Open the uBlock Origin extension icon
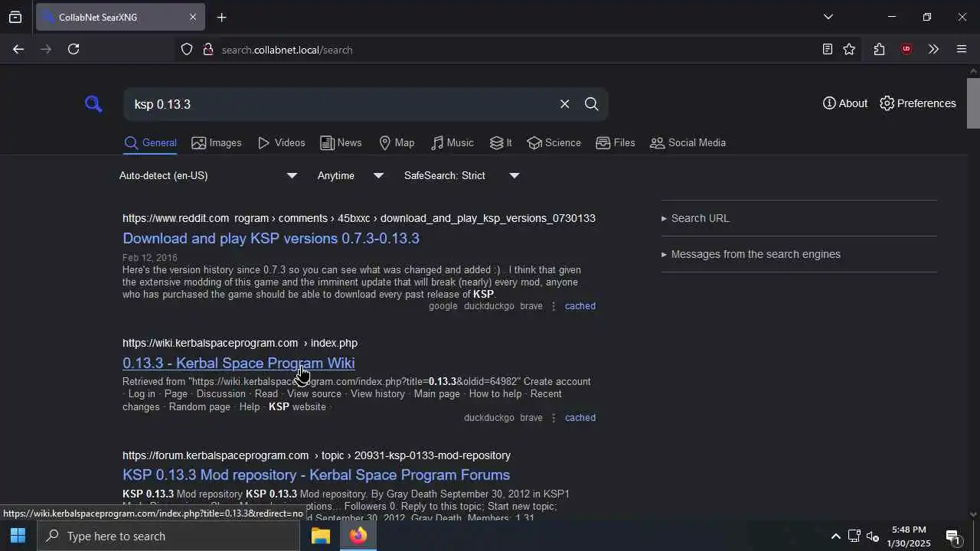Screen dimensions: 980x551 click(906, 49)
